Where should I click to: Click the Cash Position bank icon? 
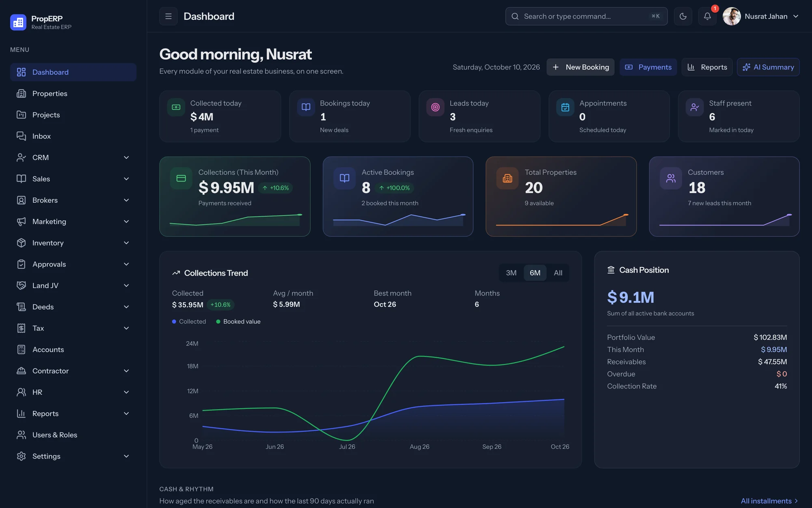(611, 270)
